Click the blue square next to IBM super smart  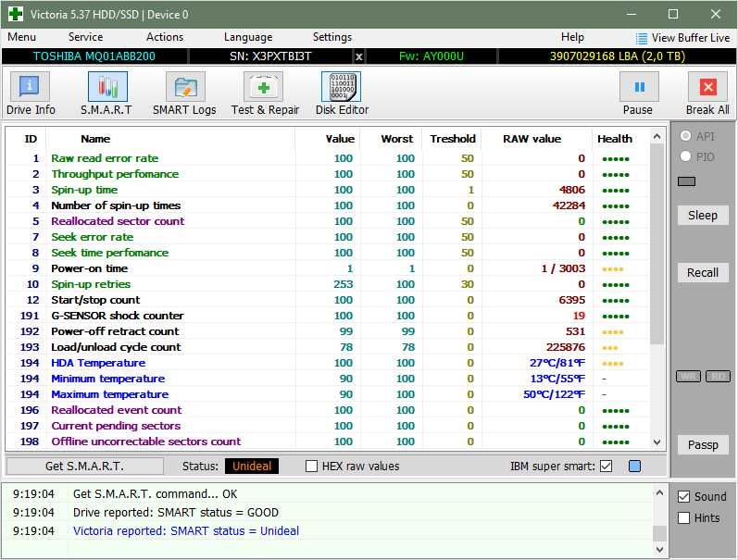click(634, 467)
